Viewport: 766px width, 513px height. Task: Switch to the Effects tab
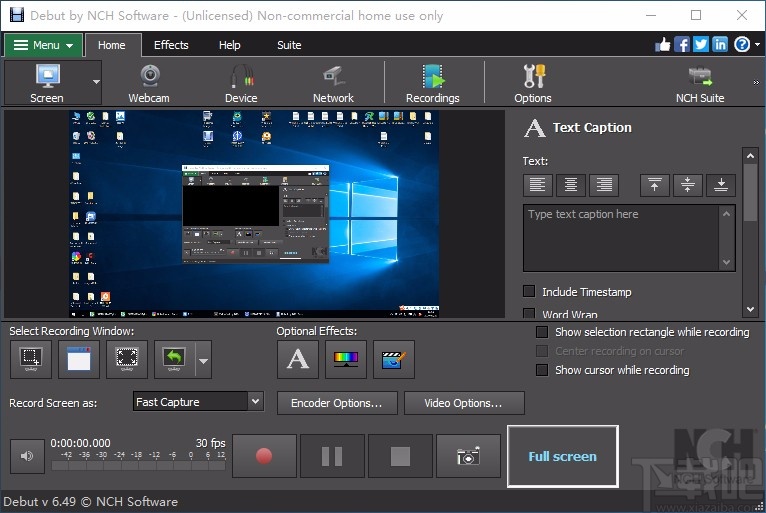point(171,45)
